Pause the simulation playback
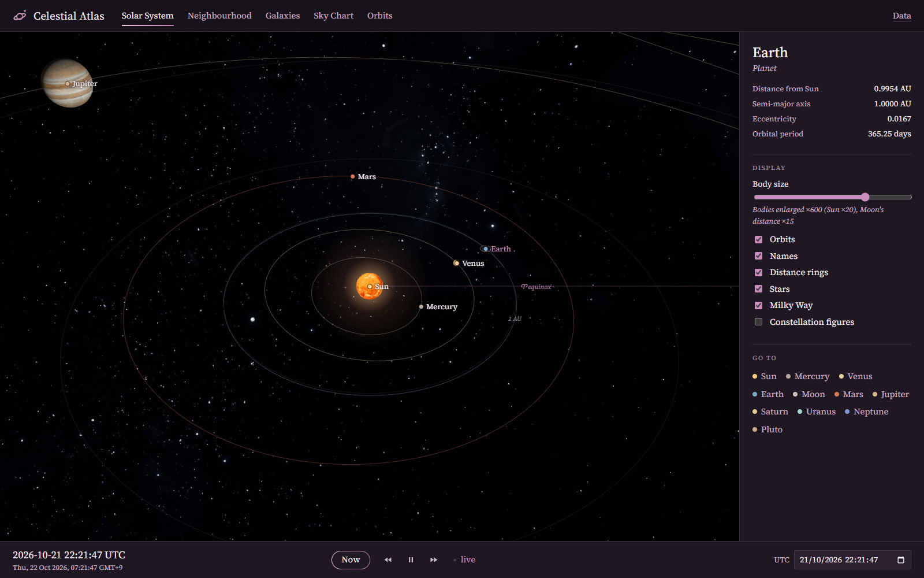 point(411,560)
